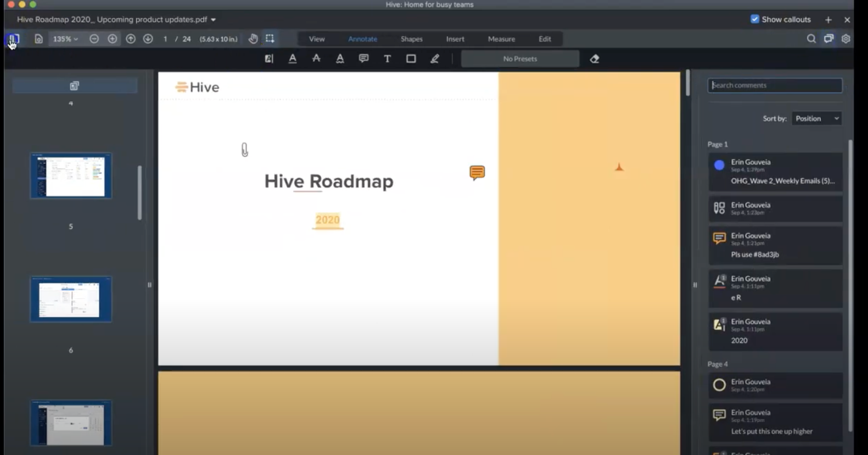The width and height of the screenshot is (868, 455).
Task: Select the text strikeout tool
Action: click(316, 59)
